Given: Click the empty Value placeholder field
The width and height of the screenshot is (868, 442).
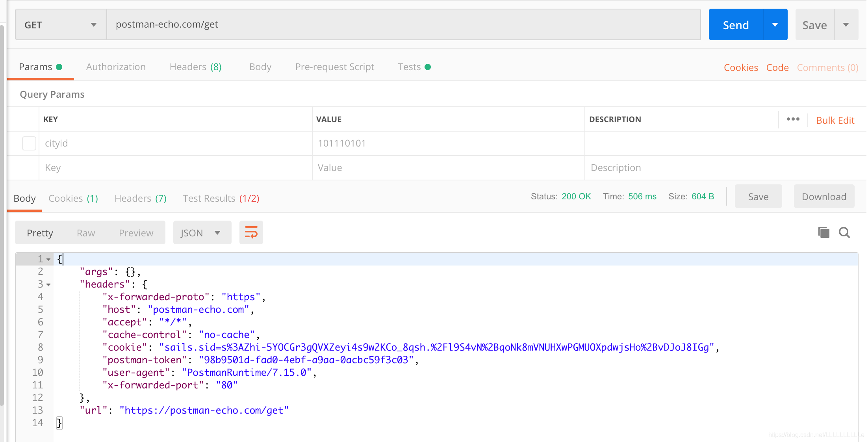Looking at the screenshot, I should pyautogui.click(x=449, y=168).
